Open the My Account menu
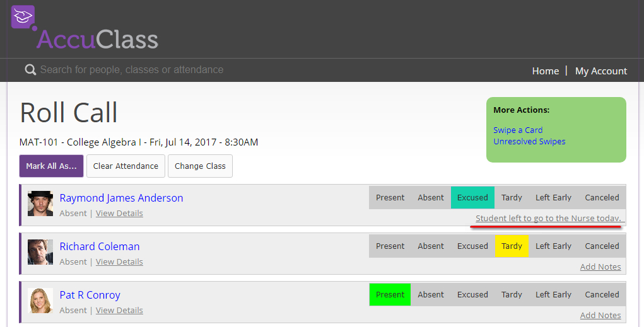Image resolution: width=644 pixels, height=327 pixels. (x=601, y=71)
